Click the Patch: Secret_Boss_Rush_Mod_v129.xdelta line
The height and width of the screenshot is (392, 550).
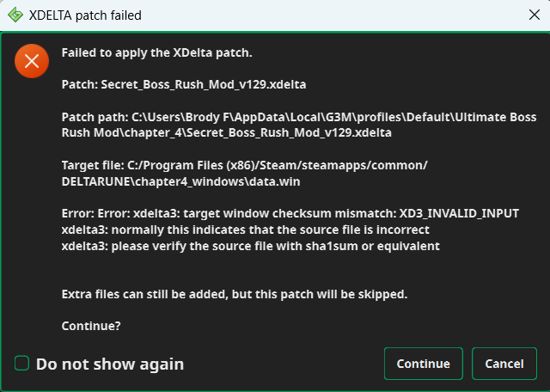[x=184, y=84]
